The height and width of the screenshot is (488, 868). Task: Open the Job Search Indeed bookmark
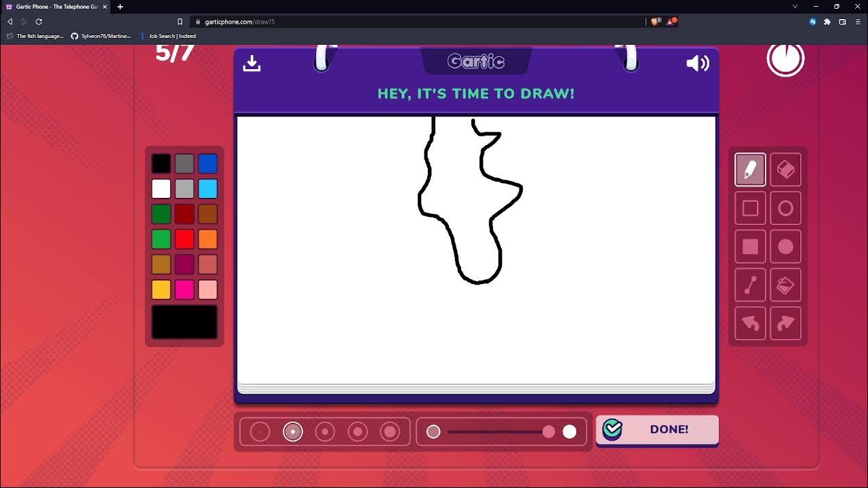tap(167, 36)
